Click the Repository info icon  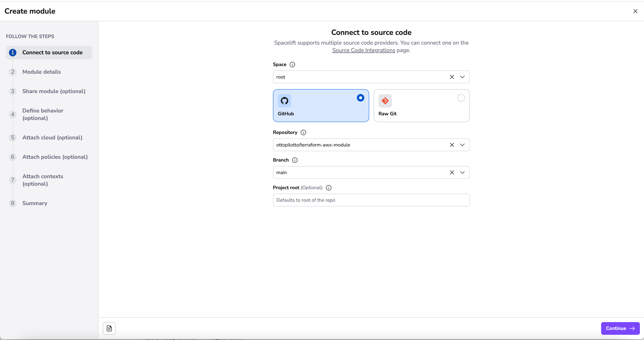click(x=303, y=133)
